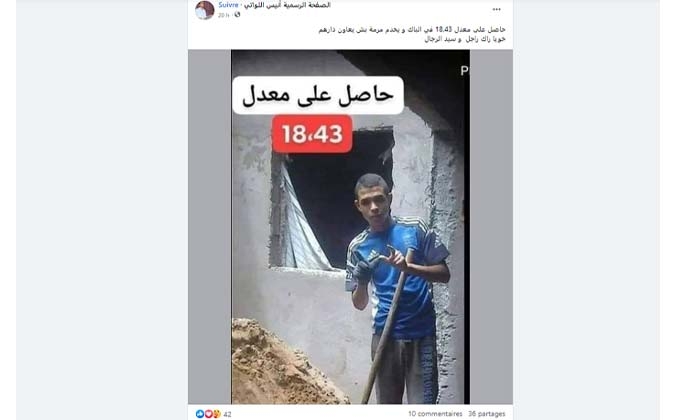Click the gray bar right of photo
Screen dimensions: 675x420
[491, 227]
